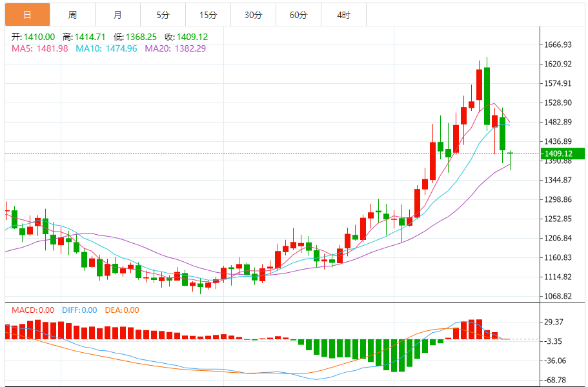Switch to the 5分 interval tab
This screenshot has width=588, height=387.
pyautogui.click(x=163, y=15)
